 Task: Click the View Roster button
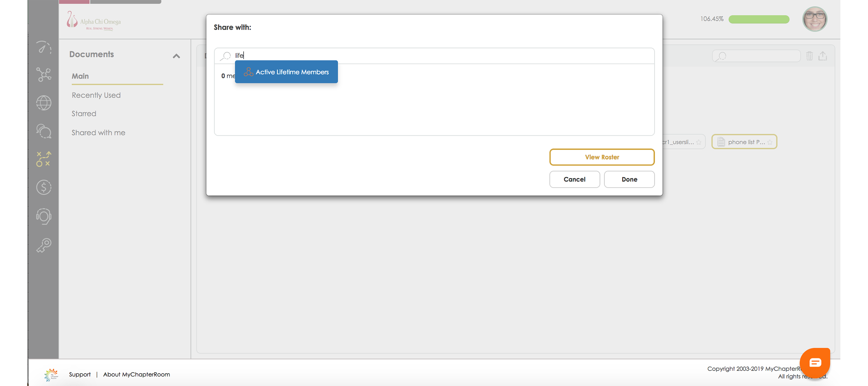pyautogui.click(x=602, y=157)
